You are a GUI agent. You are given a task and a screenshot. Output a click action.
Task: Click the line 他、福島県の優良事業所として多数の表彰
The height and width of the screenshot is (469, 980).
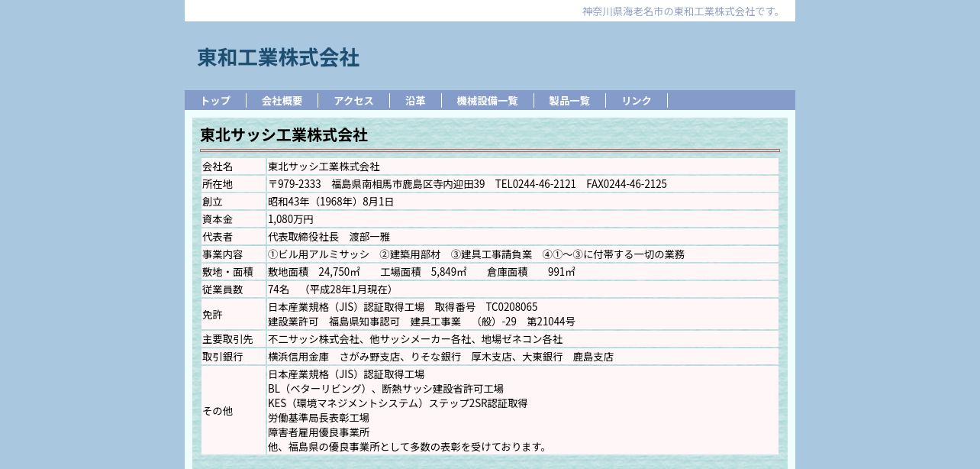point(408,447)
